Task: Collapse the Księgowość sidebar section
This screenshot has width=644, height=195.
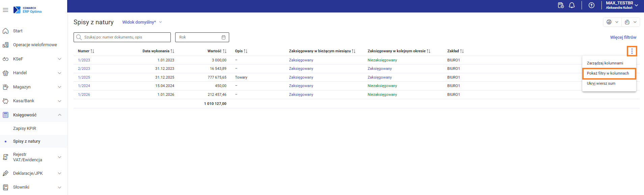Action: 59,115
